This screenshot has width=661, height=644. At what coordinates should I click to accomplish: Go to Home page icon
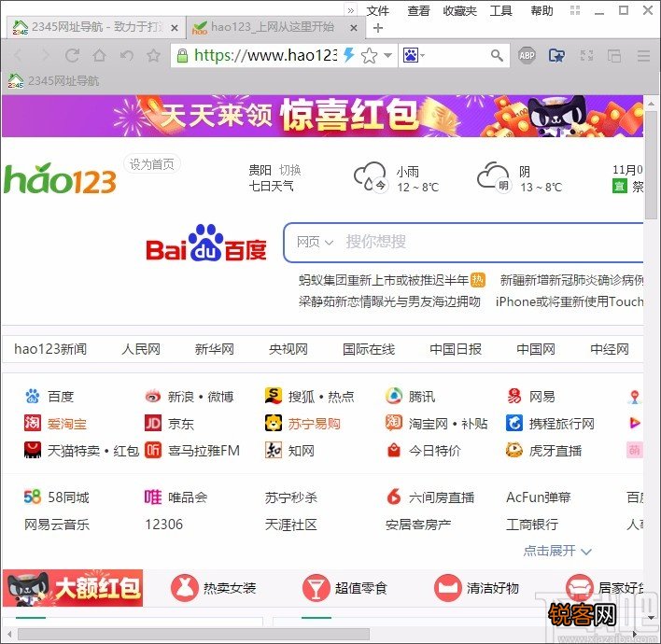click(100, 55)
